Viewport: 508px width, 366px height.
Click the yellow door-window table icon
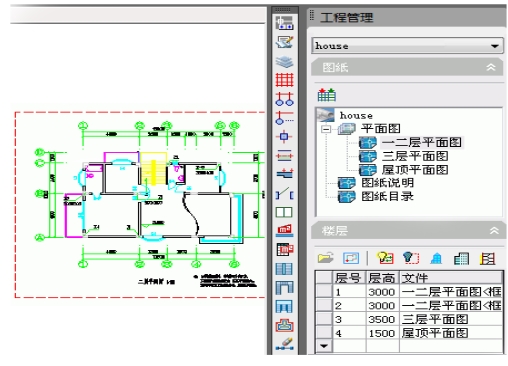click(x=487, y=258)
